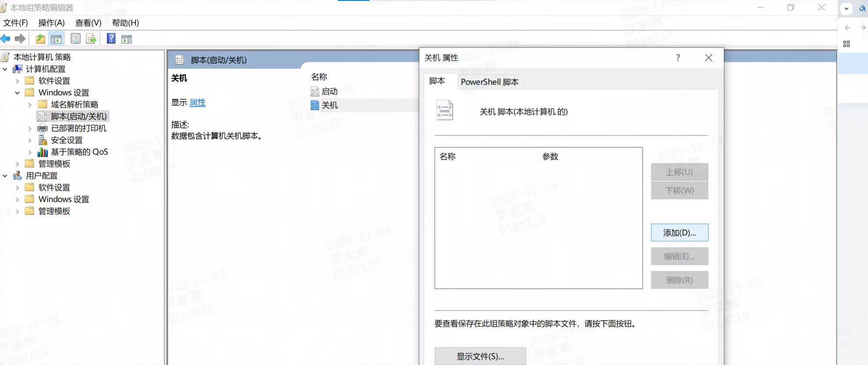Click the script document icon in dialog
The image size is (868, 365).
[444, 110]
